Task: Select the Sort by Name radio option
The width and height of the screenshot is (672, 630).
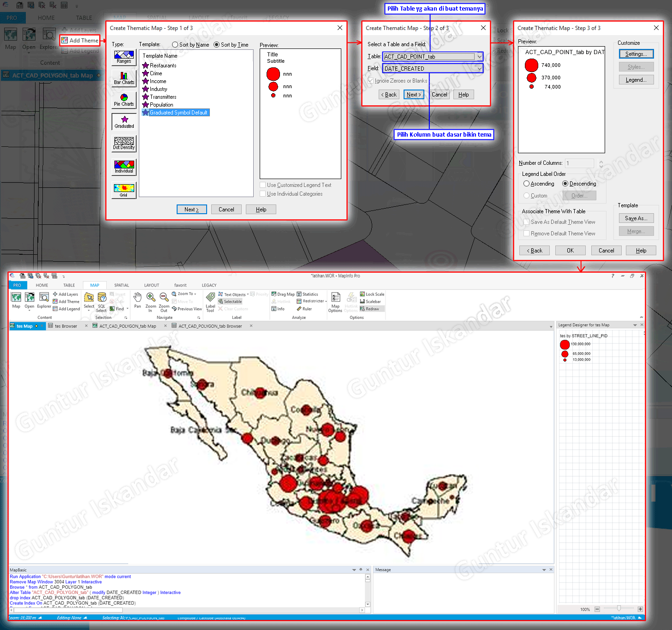Action: tap(175, 44)
